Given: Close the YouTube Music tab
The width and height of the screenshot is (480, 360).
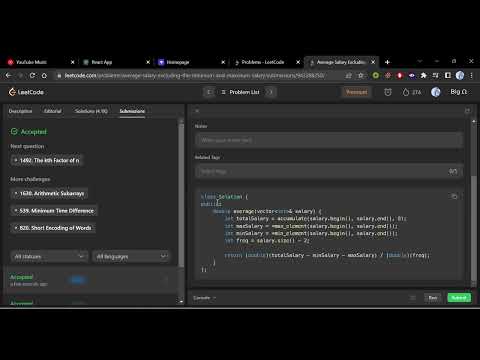Looking at the screenshot, I should point(73,62).
